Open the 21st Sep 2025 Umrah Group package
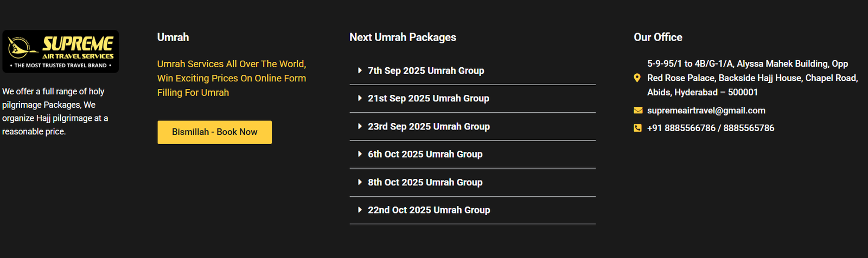Screen dimensions: 868x258 [429, 98]
